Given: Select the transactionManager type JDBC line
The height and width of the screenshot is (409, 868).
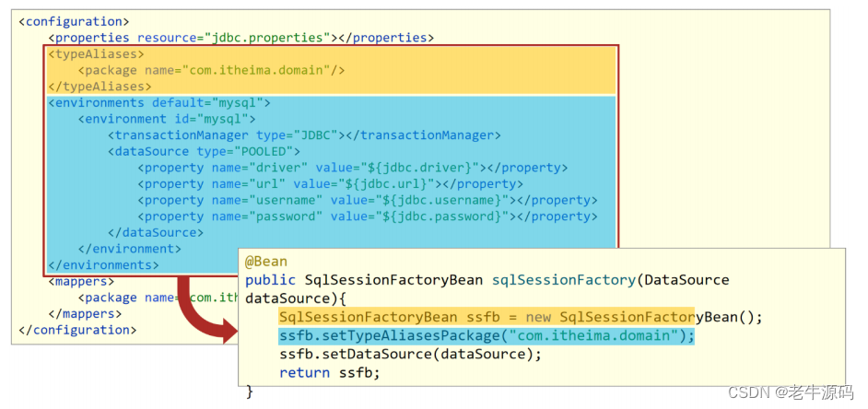Looking at the screenshot, I should tap(304, 135).
